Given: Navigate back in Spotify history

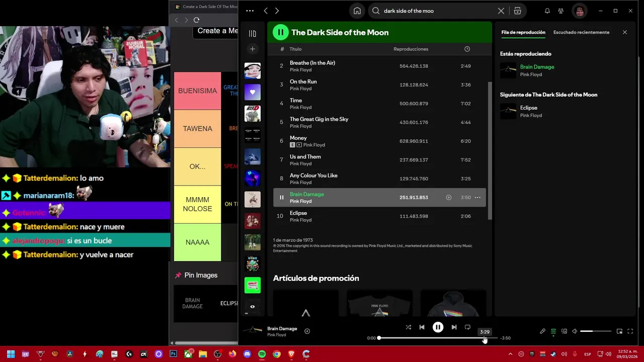Looking at the screenshot, I should (x=266, y=11).
